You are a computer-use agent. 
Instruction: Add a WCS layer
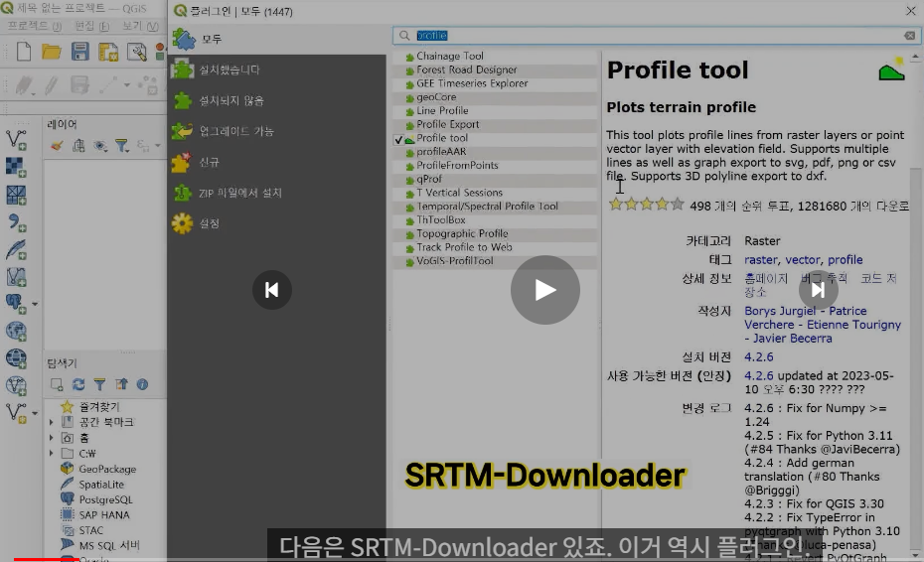pos(16,358)
